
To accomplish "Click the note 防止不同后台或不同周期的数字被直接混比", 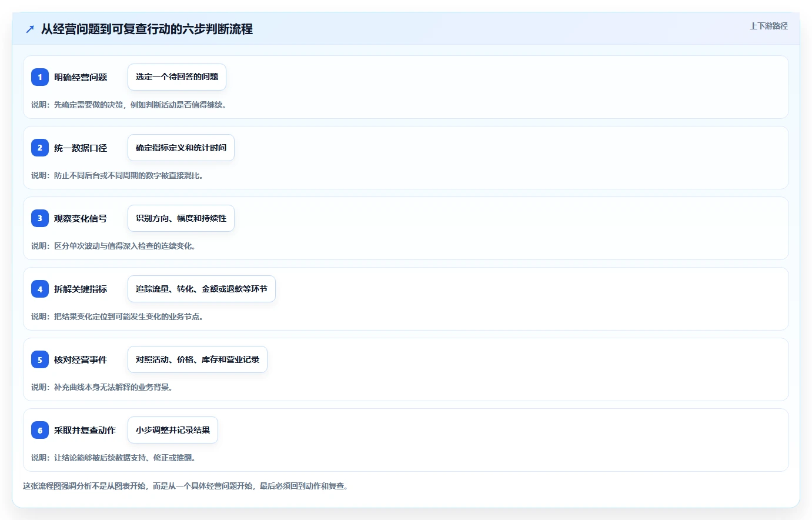I will pyautogui.click(x=118, y=175).
